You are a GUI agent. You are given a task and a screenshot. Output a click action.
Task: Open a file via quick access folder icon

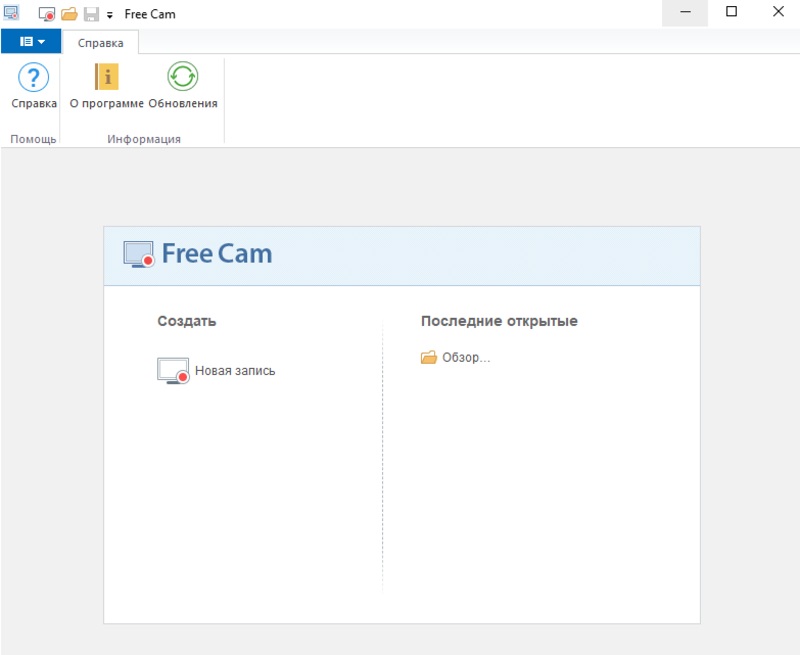click(69, 14)
